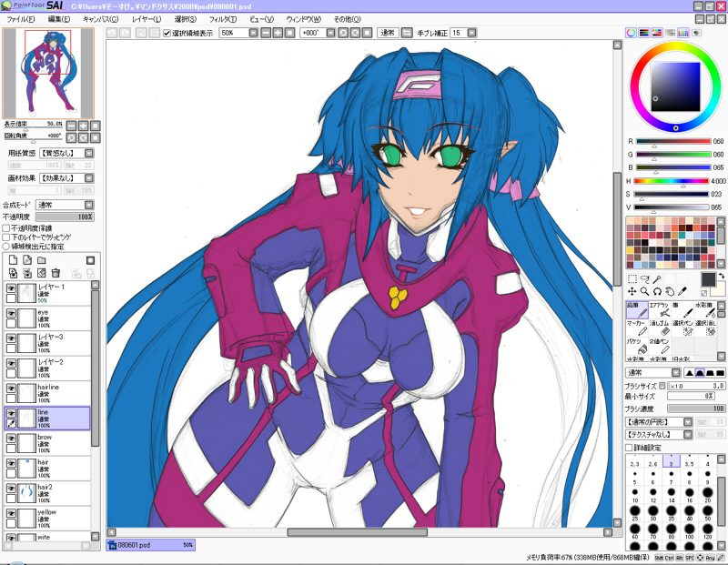Swap foreground and background colors
The width and height of the screenshot is (728, 565).
pos(721,276)
